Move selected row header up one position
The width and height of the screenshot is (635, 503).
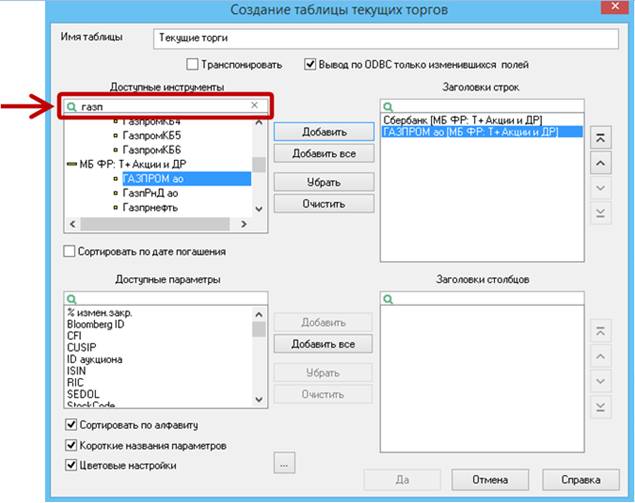pos(600,163)
